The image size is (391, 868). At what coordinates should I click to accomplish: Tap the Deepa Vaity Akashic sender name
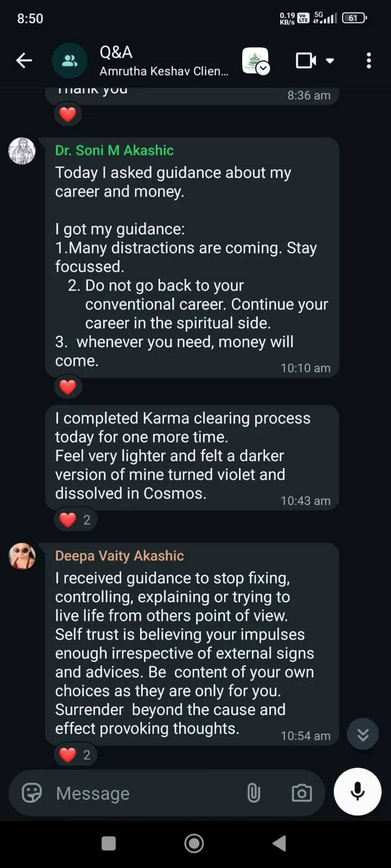coord(119,556)
